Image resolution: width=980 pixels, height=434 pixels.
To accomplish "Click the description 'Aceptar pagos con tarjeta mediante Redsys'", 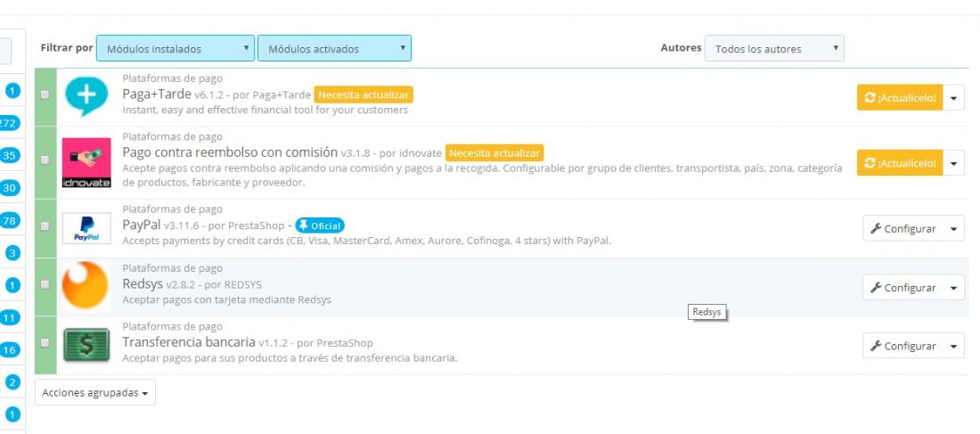I will pyautogui.click(x=227, y=299).
